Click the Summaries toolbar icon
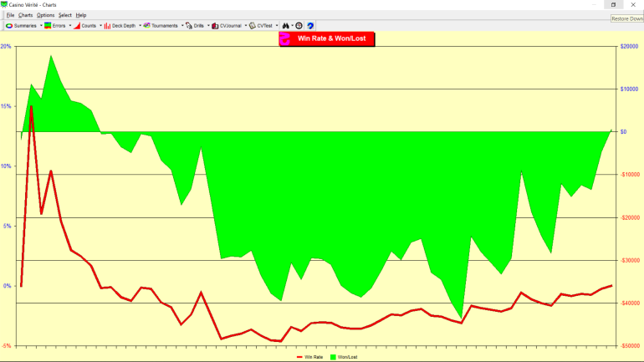The image size is (644, 362). tap(9, 26)
